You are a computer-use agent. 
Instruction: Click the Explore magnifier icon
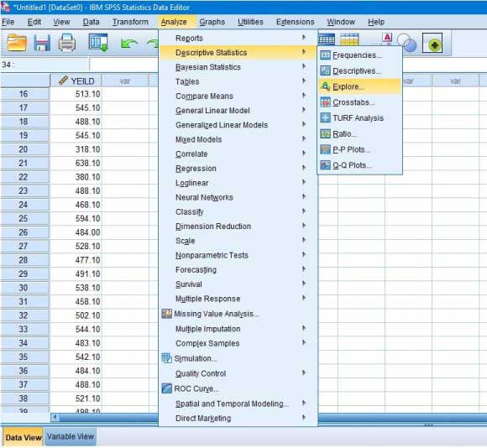[325, 86]
